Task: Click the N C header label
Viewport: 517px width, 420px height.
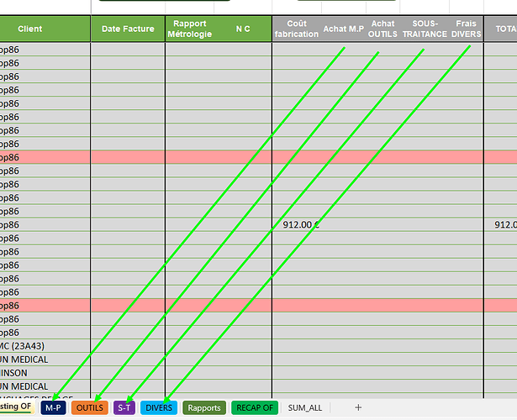Action: [243, 29]
